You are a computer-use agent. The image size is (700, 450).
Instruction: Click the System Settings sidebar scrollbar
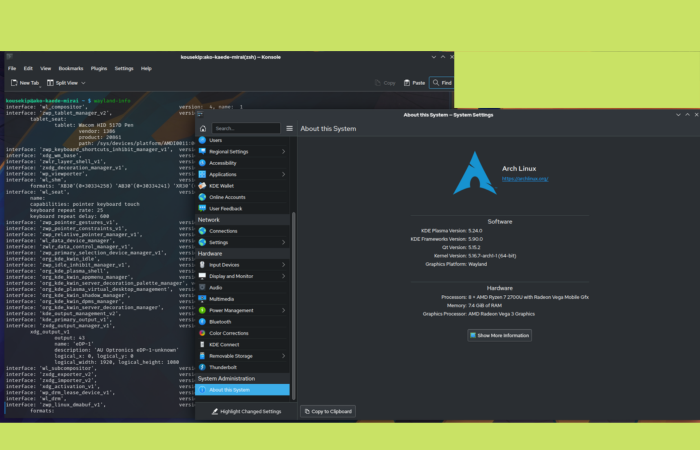click(x=293, y=305)
